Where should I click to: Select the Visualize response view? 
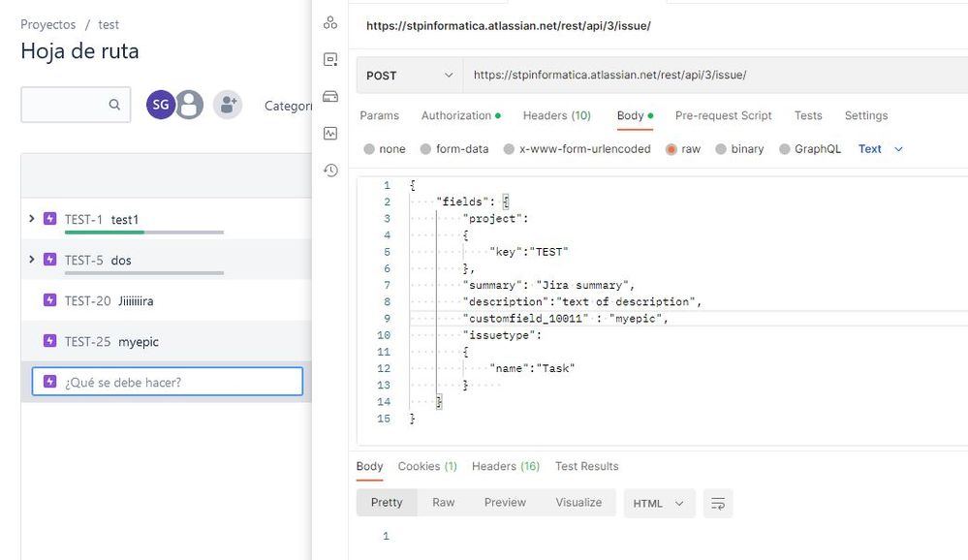pos(578,503)
